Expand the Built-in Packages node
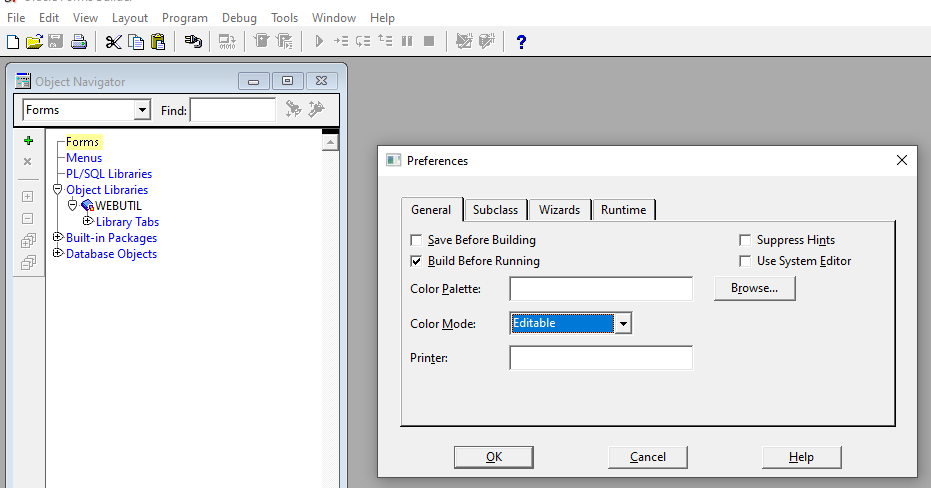The image size is (931, 488). (x=58, y=237)
